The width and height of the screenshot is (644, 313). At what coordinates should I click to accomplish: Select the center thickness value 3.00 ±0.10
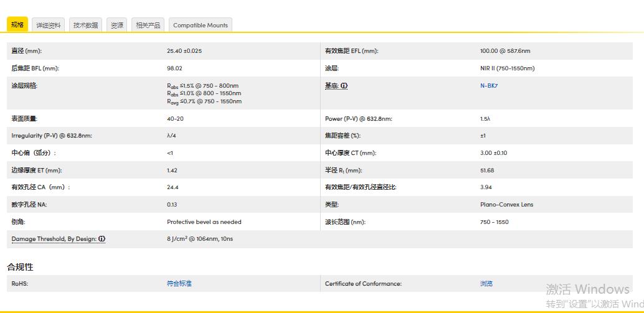click(494, 153)
